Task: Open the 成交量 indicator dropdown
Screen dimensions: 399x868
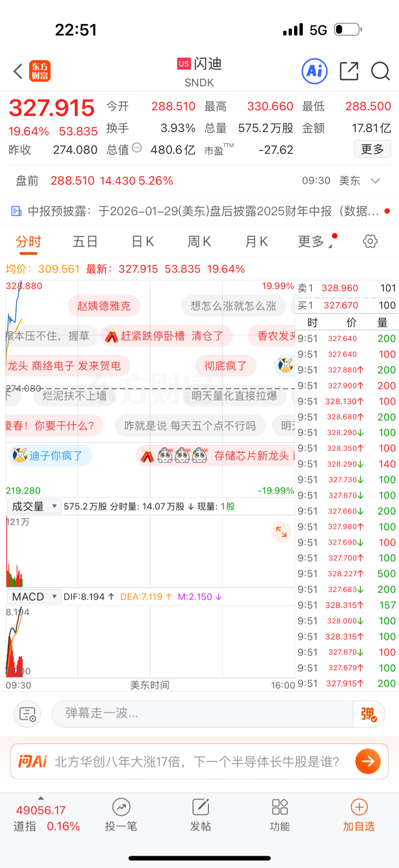Action: click(x=34, y=506)
